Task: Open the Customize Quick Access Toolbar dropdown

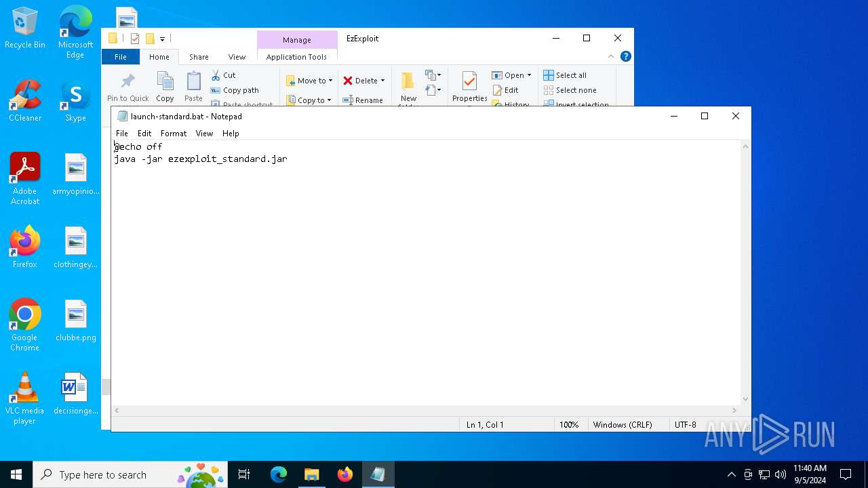Action: pyautogui.click(x=162, y=39)
